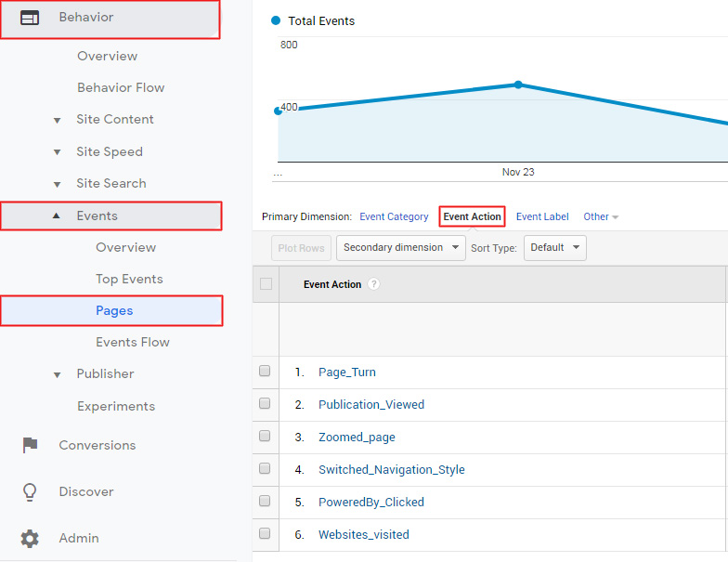The width and height of the screenshot is (728, 562).
Task: Open the Other primary dimension dropdown
Action: [x=600, y=216]
